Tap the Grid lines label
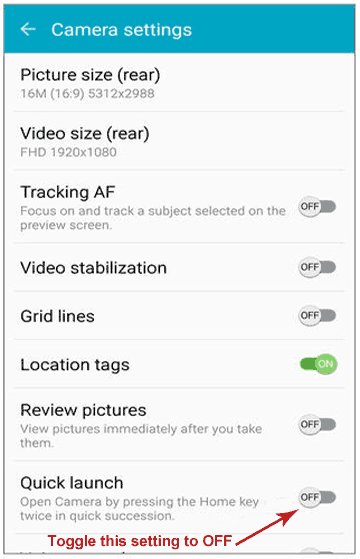This screenshot has width=360, height=559. 57,316
